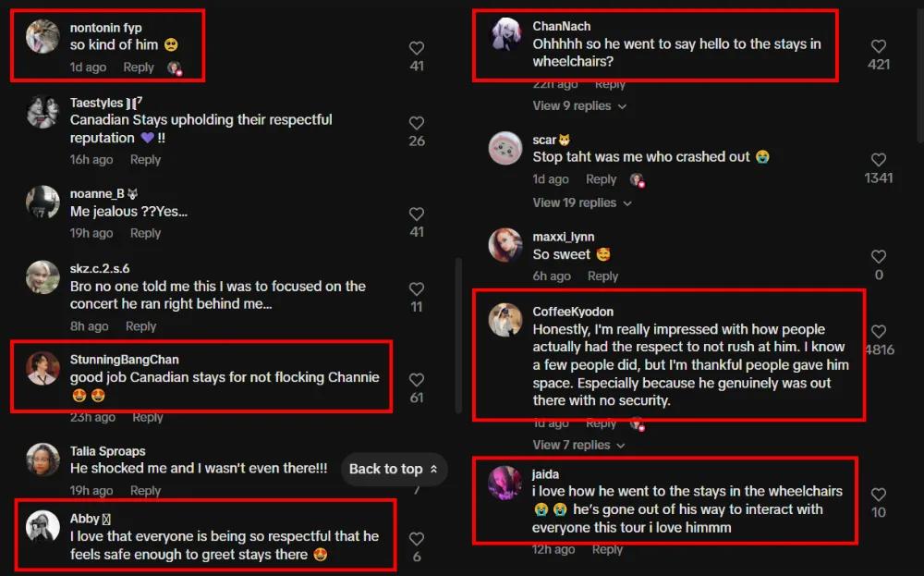Reply to Taestyles' comment
The width and height of the screenshot is (924, 576).
pos(145,160)
